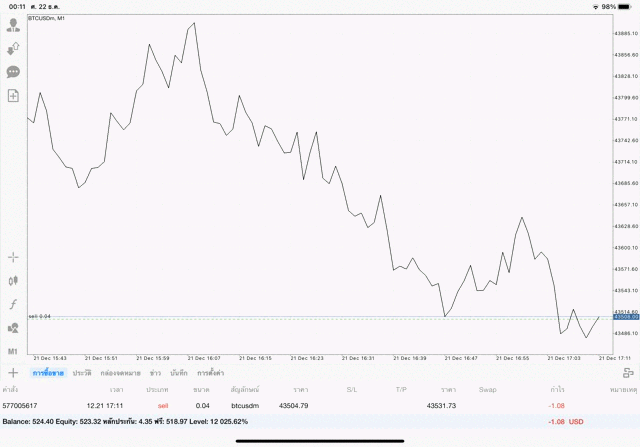Image resolution: width=640 pixels, height=447 pixels.
Task: Open the การตั้งค่า (Settings) tab
Action: click(211, 372)
